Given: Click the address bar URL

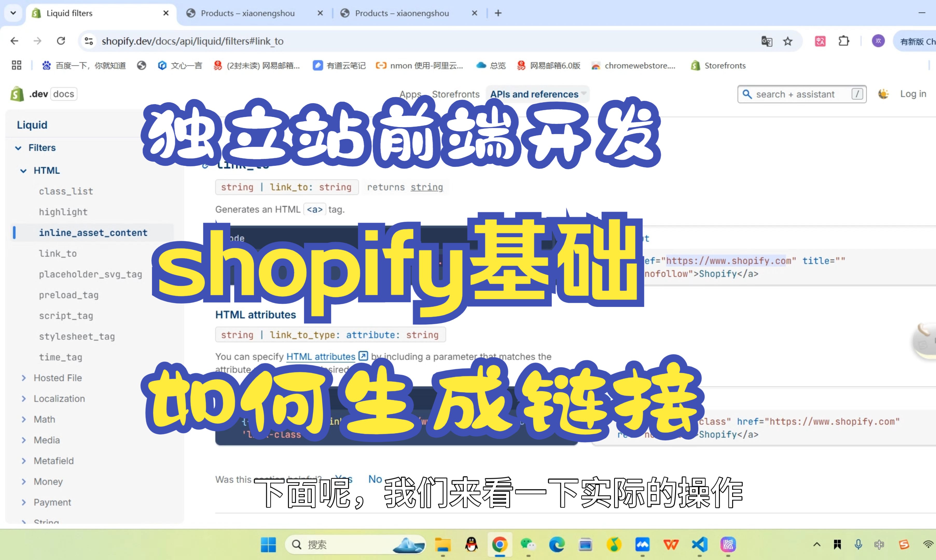Looking at the screenshot, I should (192, 41).
